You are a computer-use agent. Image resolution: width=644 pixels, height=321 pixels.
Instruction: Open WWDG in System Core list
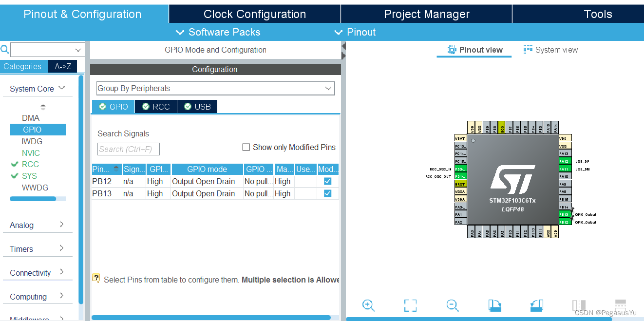tap(35, 188)
